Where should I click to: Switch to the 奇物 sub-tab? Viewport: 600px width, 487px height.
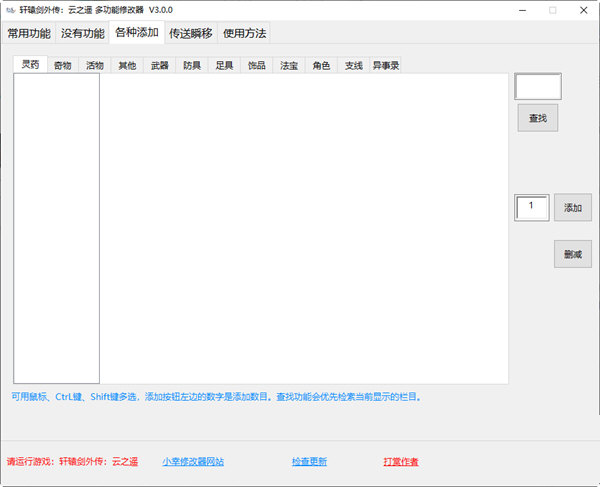[63, 65]
